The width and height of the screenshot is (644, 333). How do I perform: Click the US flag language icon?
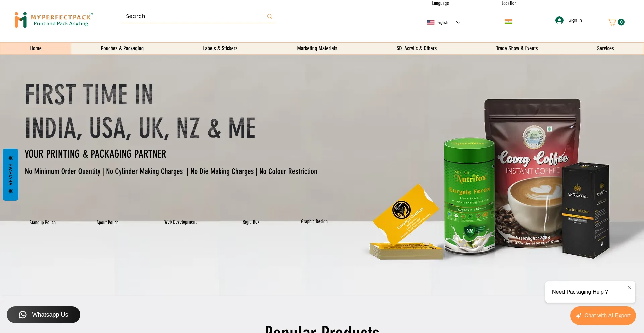pyautogui.click(x=431, y=22)
